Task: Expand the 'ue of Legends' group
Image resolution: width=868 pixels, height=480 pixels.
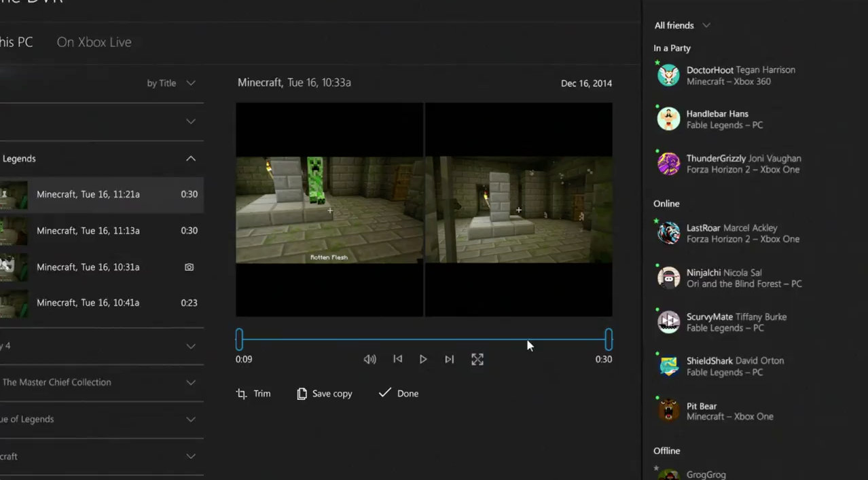Action: point(191,420)
